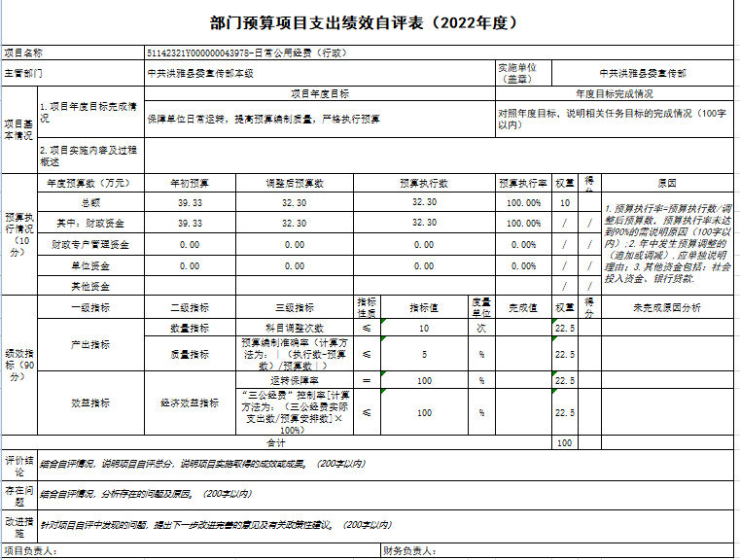Image resolution: width=740 pixels, height=560 pixels.
Task: Select the 科目调整次数 cell
Action: (295, 328)
